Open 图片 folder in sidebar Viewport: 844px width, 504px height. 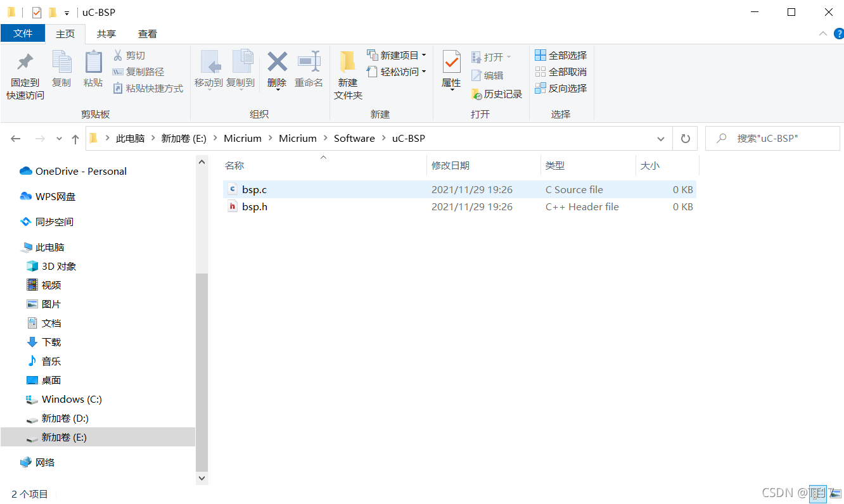tap(44, 304)
